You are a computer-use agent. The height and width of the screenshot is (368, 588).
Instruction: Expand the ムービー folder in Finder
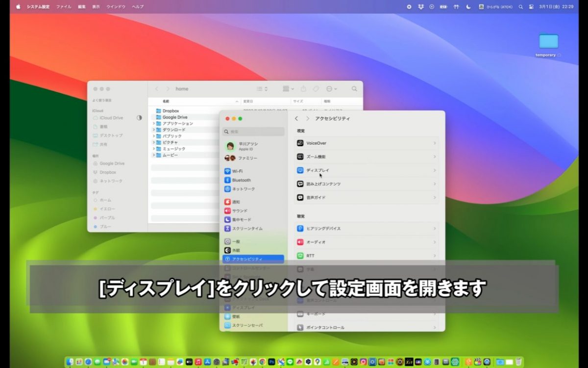[153, 155]
